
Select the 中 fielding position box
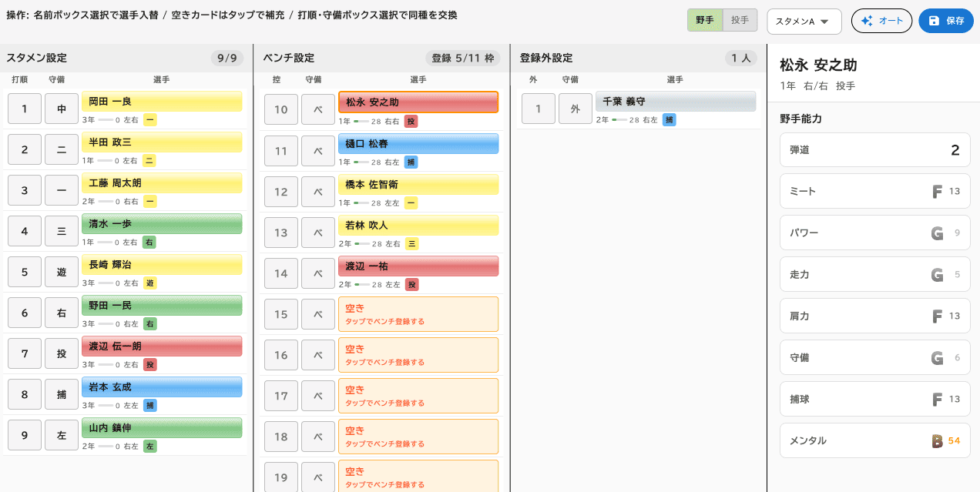point(62,109)
